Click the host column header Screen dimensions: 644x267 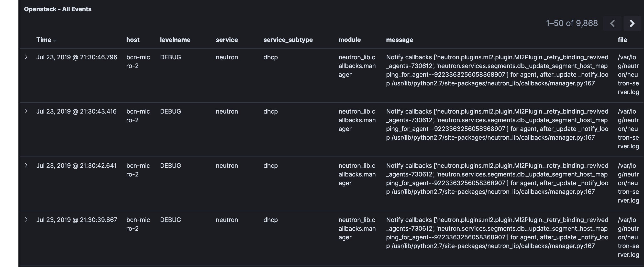133,40
